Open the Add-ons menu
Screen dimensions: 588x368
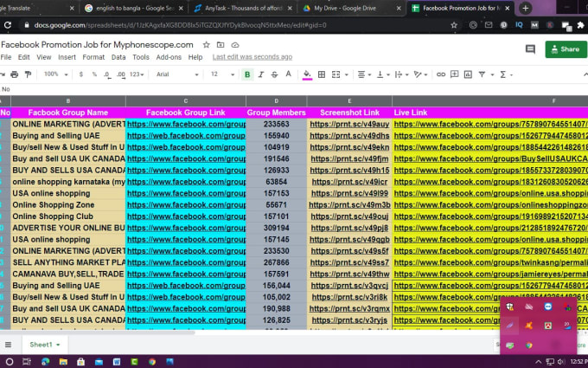(169, 57)
